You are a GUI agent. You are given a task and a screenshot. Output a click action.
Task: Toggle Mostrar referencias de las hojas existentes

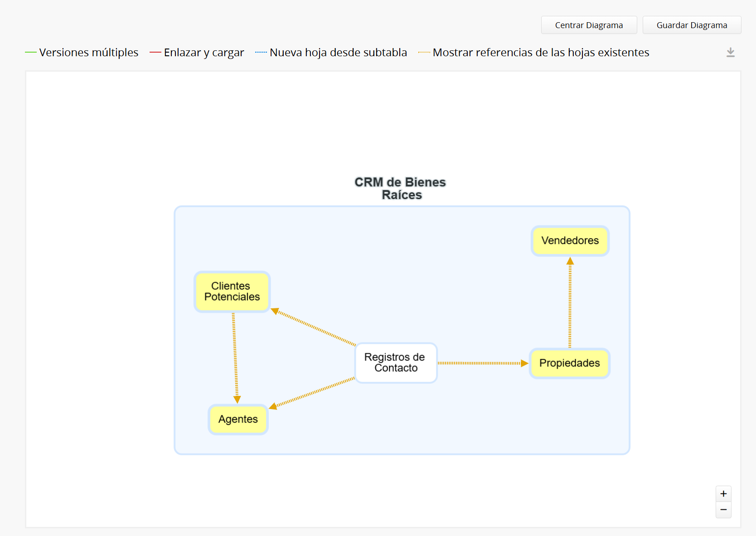pyautogui.click(x=540, y=53)
